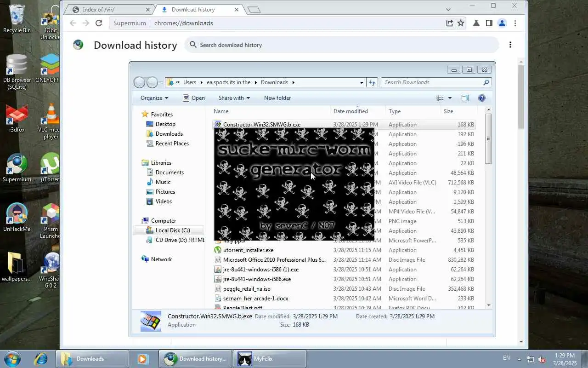Open Download history more actions menu
The height and width of the screenshot is (368, 588).
click(x=510, y=45)
